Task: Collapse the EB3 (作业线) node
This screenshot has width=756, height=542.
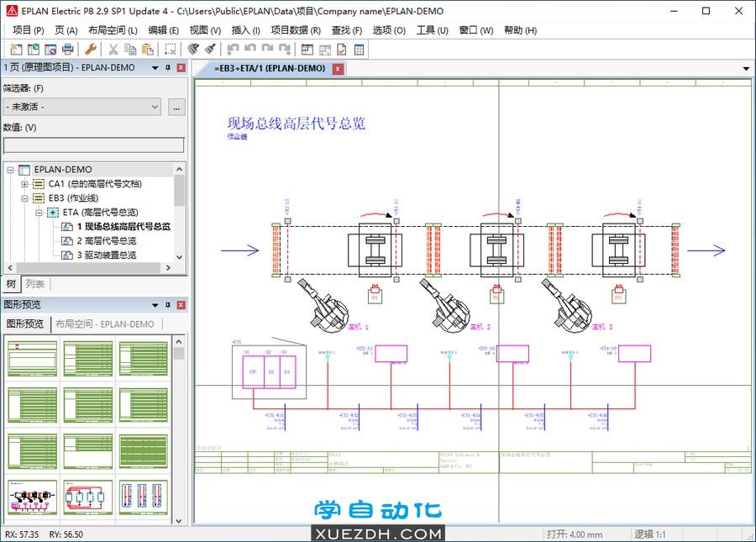Action: click(x=24, y=198)
